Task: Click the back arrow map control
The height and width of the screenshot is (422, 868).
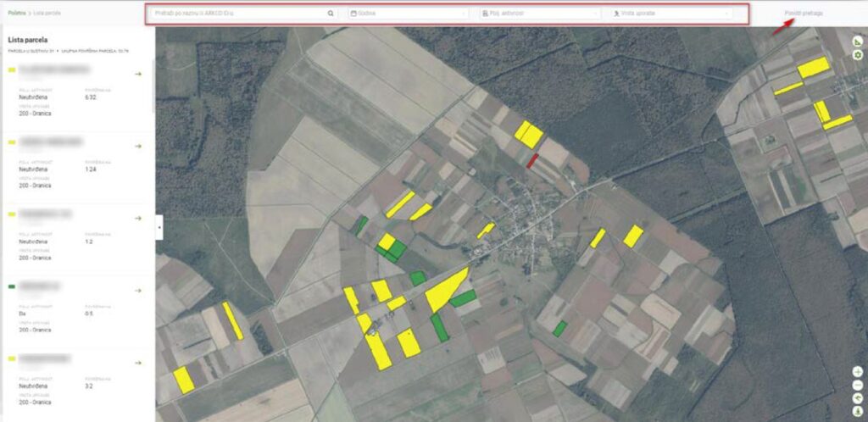Action: (x=858, y=397)
